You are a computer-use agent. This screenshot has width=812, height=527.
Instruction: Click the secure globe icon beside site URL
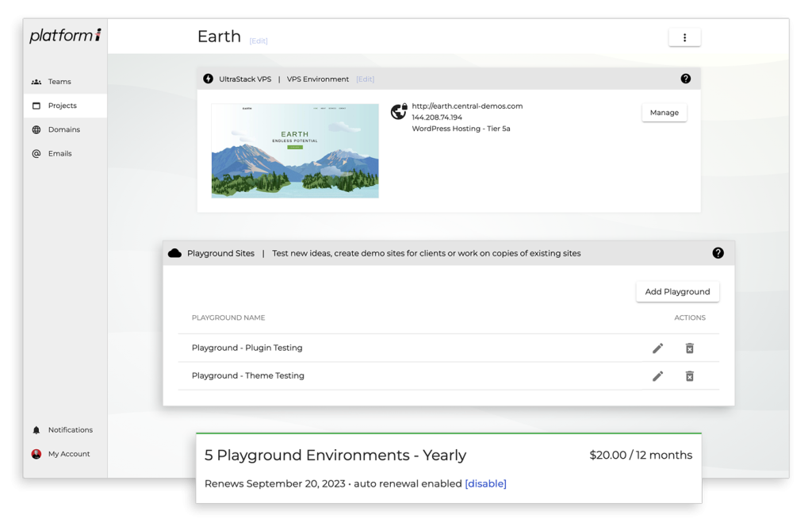(x=399, y=112)
